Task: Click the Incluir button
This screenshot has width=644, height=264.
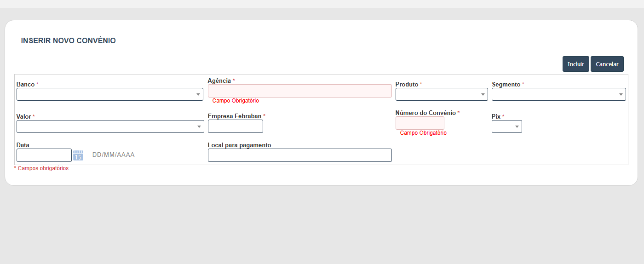Action: pos(575,64)
